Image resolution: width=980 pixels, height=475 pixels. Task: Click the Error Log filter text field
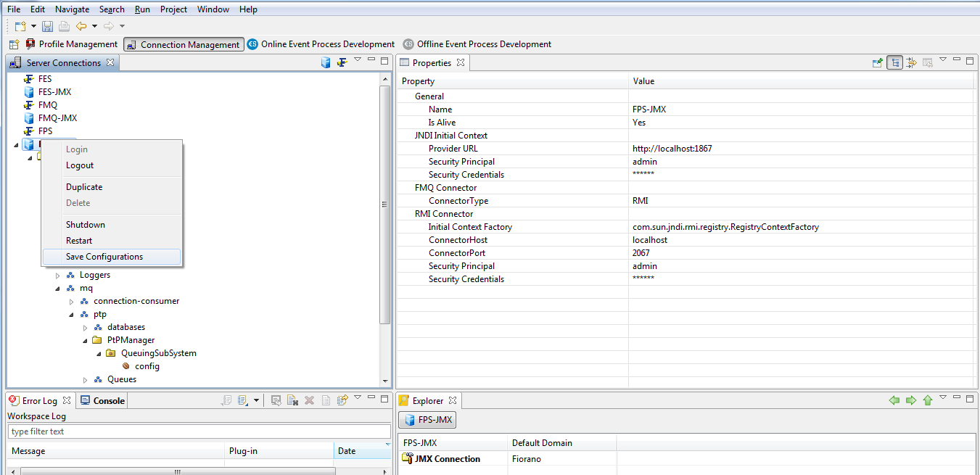pos(199,431)
